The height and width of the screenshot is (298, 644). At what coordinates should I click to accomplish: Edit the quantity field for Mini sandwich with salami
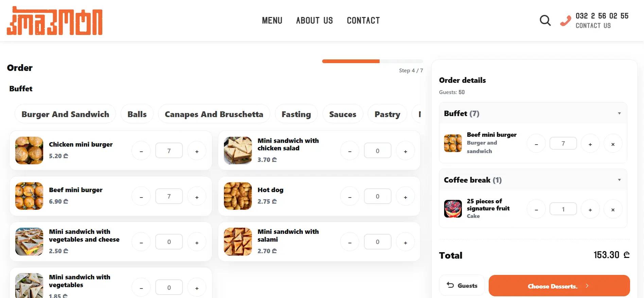pos(377,242)
